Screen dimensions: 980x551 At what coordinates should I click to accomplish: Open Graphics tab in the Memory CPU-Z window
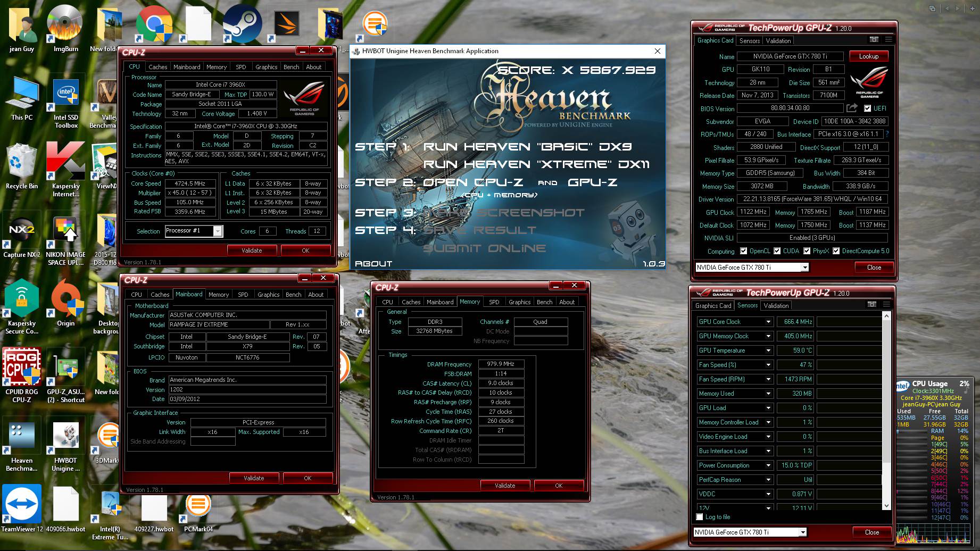(519, 302)
